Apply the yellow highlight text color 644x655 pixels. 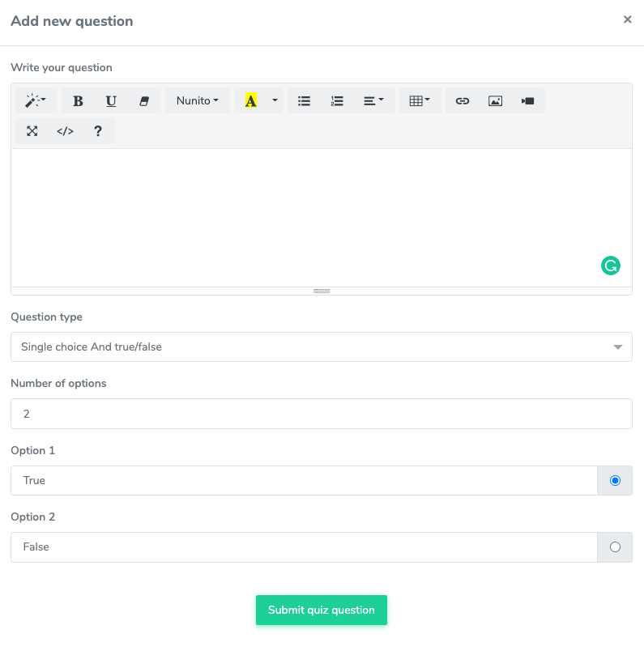tap(250, 101)
